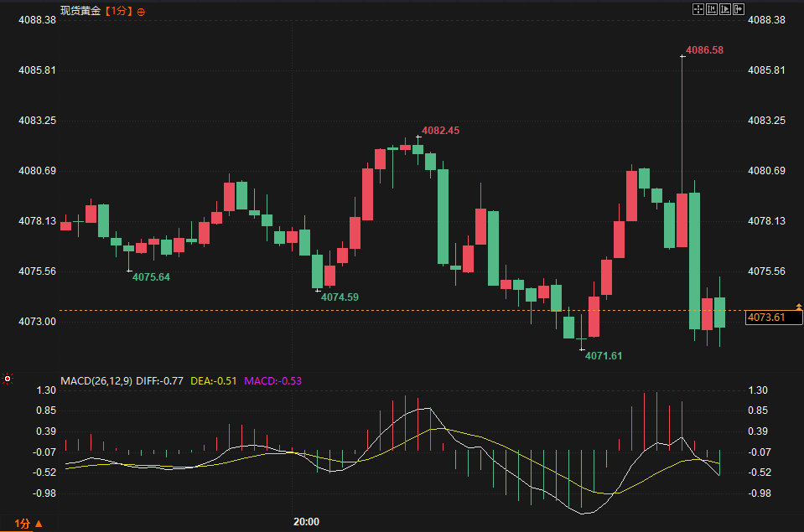Click the expand panel arrow icon
This screenshot has width=804, height=532.
pyautogui.click(x=739, y=9)
